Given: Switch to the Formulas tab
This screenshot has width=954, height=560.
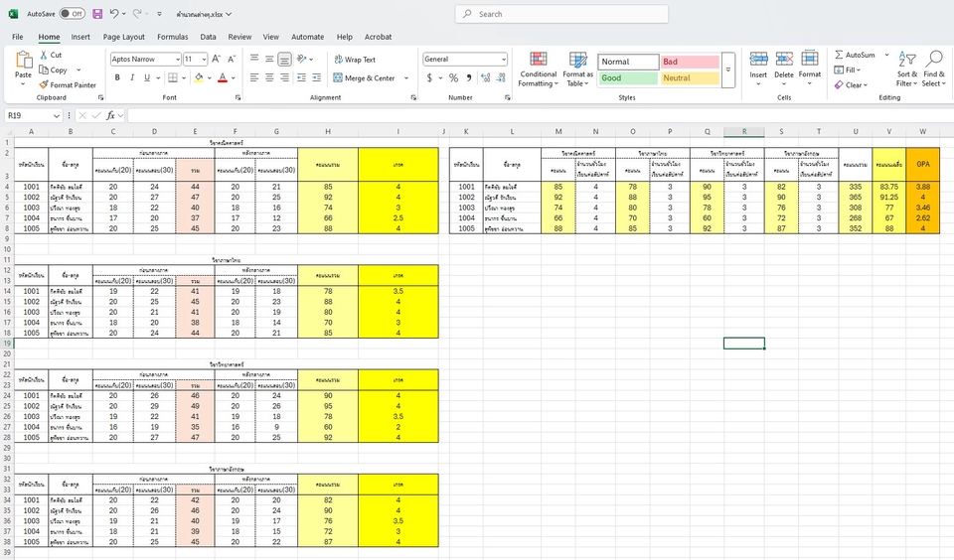Looking at the screenshot, I should point(172,37).
